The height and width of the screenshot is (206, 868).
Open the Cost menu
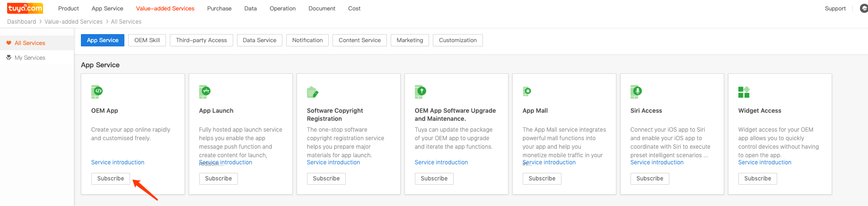pos(354,9)
